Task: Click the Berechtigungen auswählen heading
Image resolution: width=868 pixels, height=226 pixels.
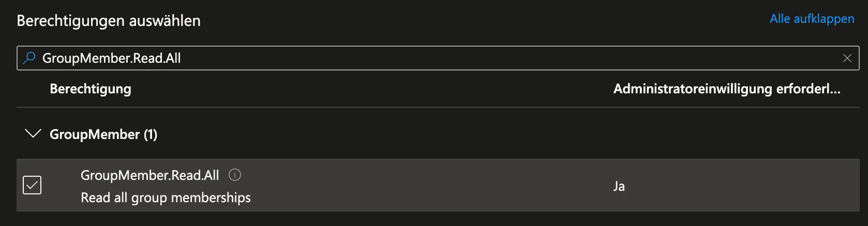Action: pyautogui.click(x=109, y=21)
